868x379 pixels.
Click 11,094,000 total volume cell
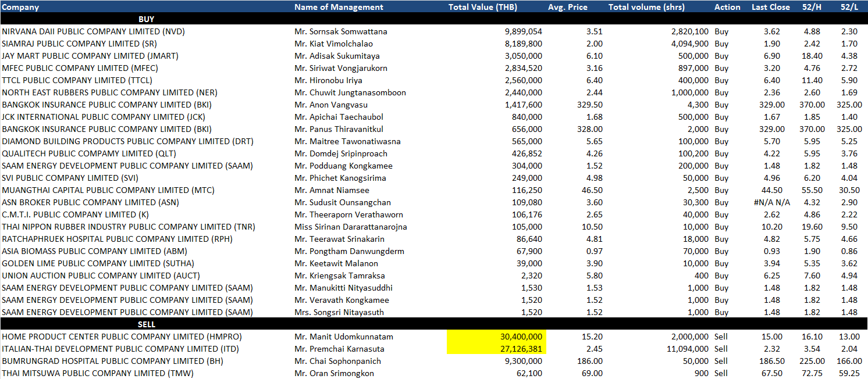pyautogui.click(x=688, y=349)
